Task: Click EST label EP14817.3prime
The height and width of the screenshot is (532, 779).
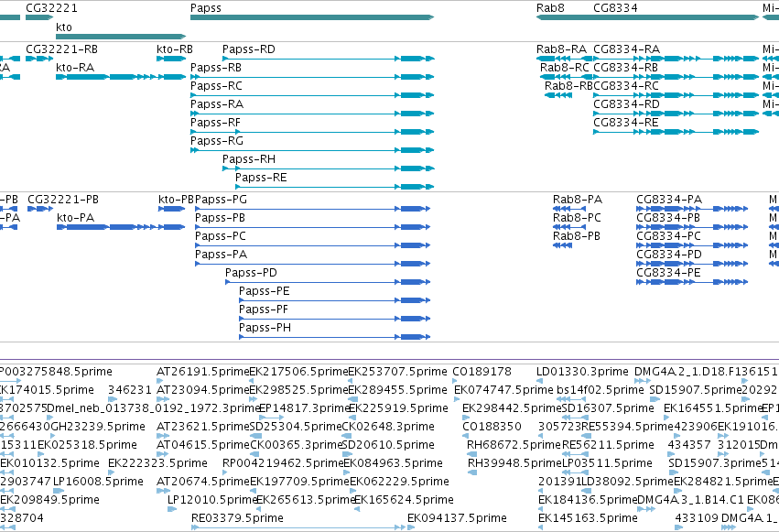Action: tap(305, 408)
